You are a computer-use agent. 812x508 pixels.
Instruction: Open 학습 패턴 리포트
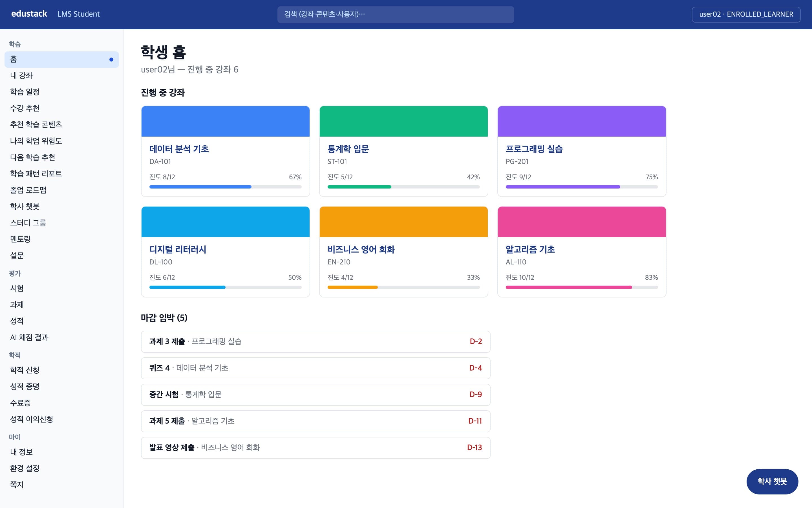62,174
